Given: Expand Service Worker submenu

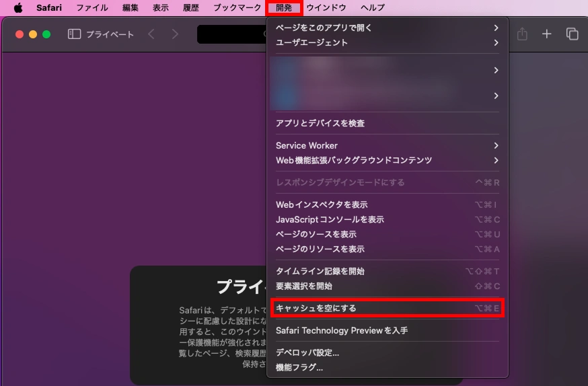Looking at the screenshot, I should [x=388, y=145].
